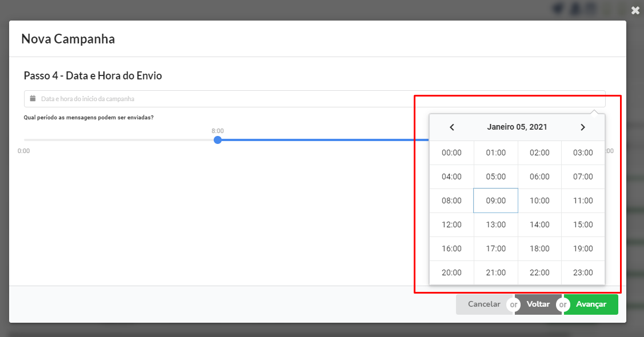The height and width of the screenshot is (337, 644).
Task: Select 23:00 in the time picker
Action: click(583, 272)
